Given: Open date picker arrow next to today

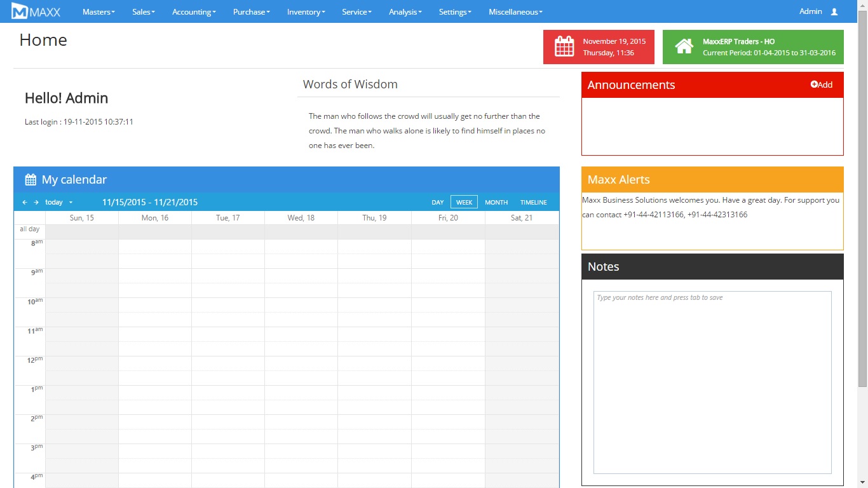Looking at the screenshot, I should coord(71,203).
